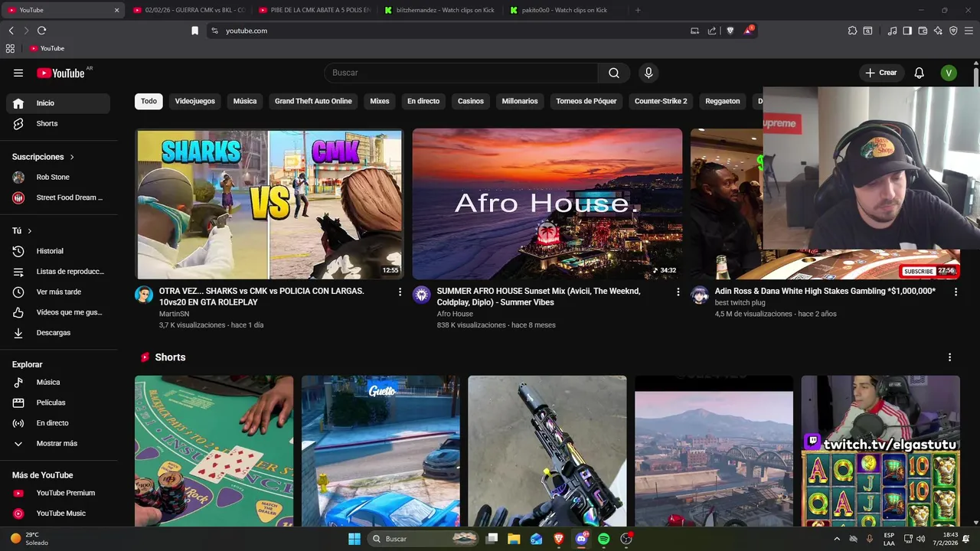
Task: Open Historial in the sidebar
Action: pyautogui.click(x=58, y=251)
